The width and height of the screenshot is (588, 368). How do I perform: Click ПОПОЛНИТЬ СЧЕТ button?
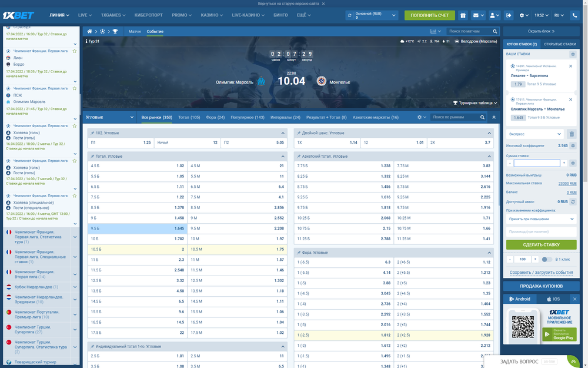tap(429, 15)
